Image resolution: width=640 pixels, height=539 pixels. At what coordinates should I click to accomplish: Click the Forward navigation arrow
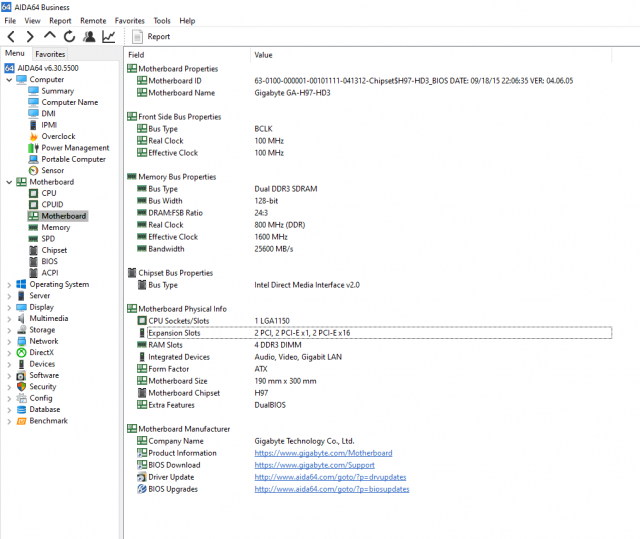[30, 37]
